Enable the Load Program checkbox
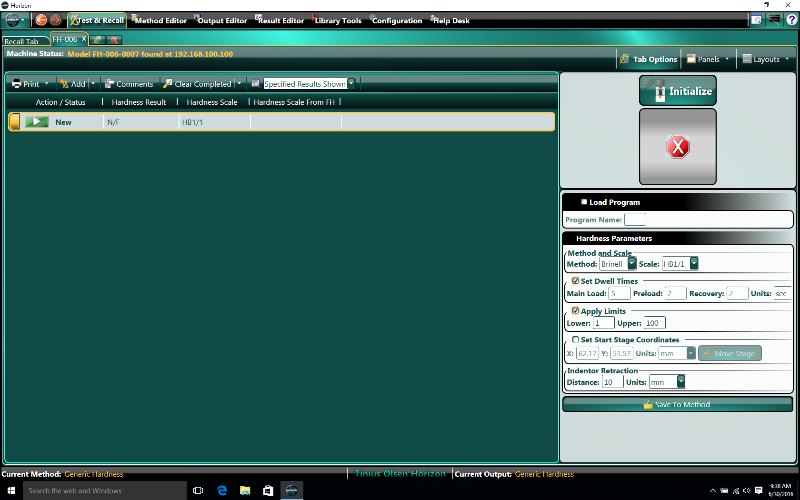The height and width of the screenshot is (500, 800). (x=584, y=202)
